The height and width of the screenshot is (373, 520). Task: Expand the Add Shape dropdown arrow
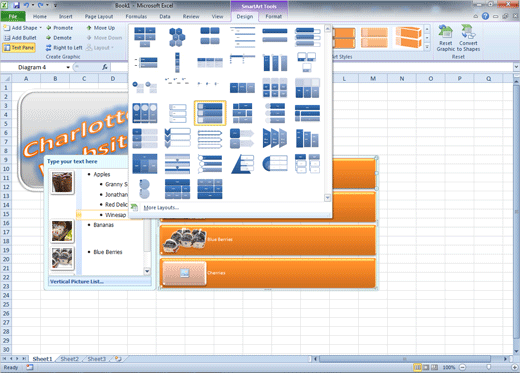tap(41, 28)
